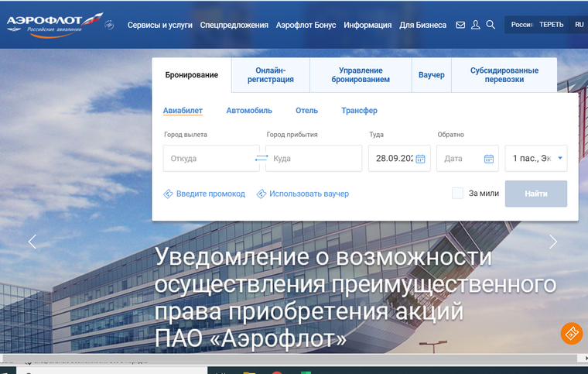Click the voucher ticket icon
This screenshot has width=588, height=374.
click(261, 194)
